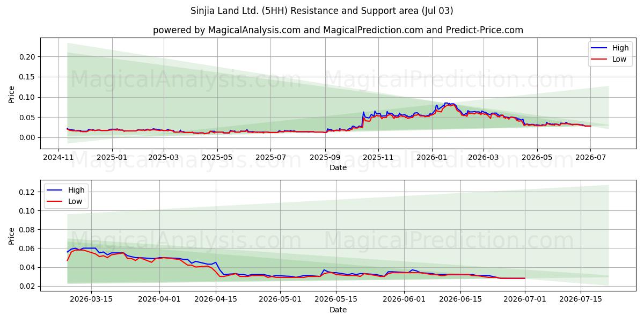644x322 pixels.
Task: Click the '0.20' y-axis label on top chart
Action: pos(27,57)
